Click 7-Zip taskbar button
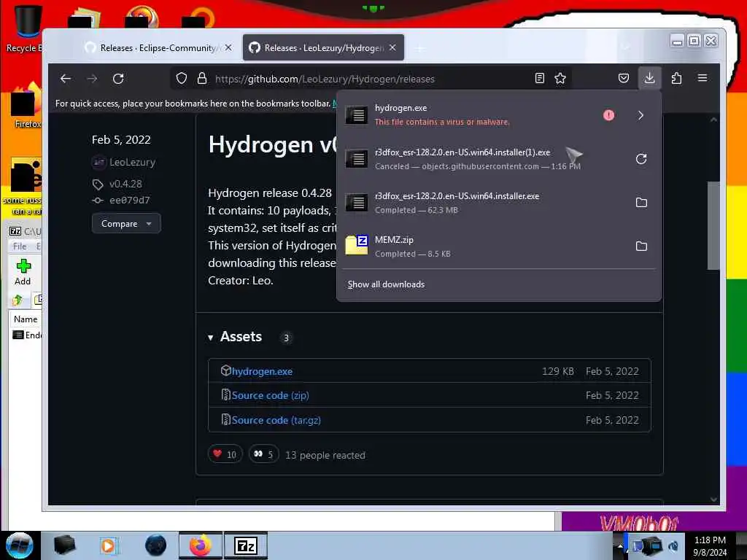The image size is (747, 560). [246, 545]
